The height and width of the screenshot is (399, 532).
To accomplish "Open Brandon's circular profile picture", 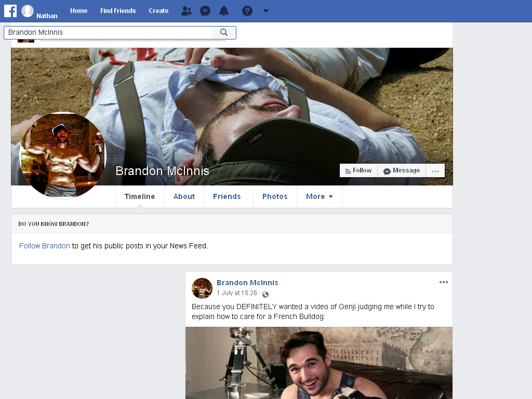I will pyautogui.click(x=63, y=155).
